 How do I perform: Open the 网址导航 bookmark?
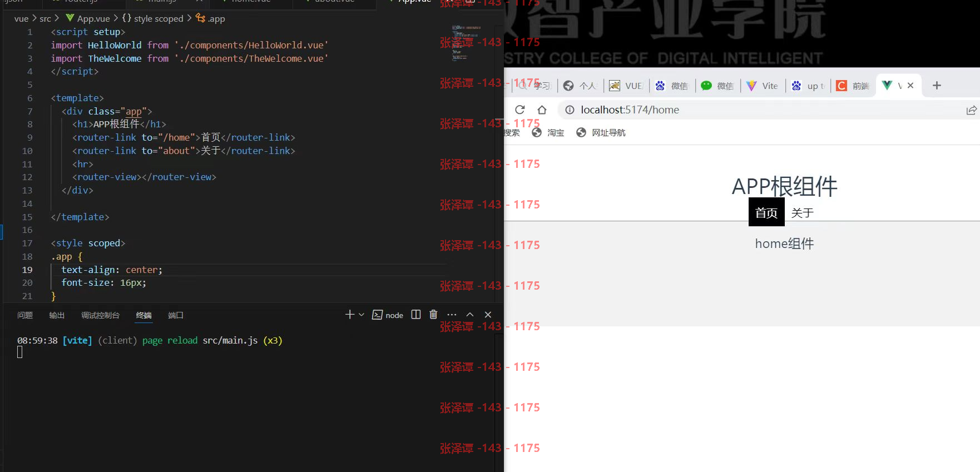(601, 132)
